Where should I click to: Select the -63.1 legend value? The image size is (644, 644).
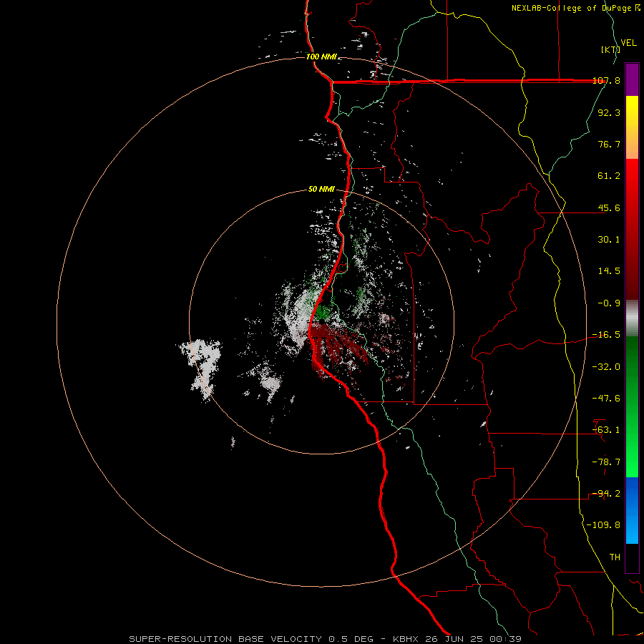tap(606, 430)
